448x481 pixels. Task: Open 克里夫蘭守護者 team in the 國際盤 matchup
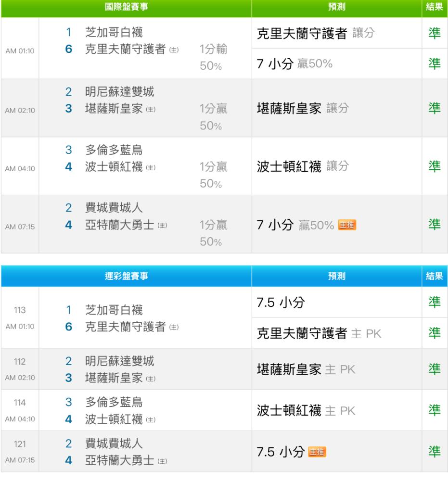125,49
